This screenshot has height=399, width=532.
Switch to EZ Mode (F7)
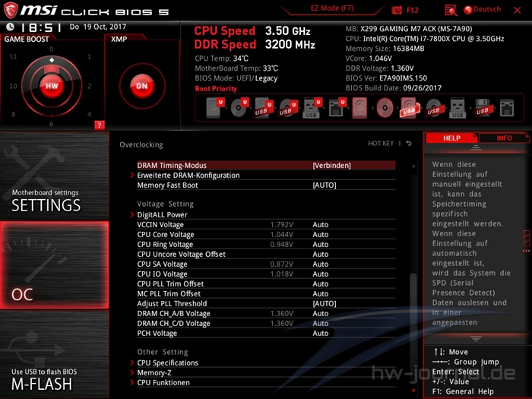point(332,8)
